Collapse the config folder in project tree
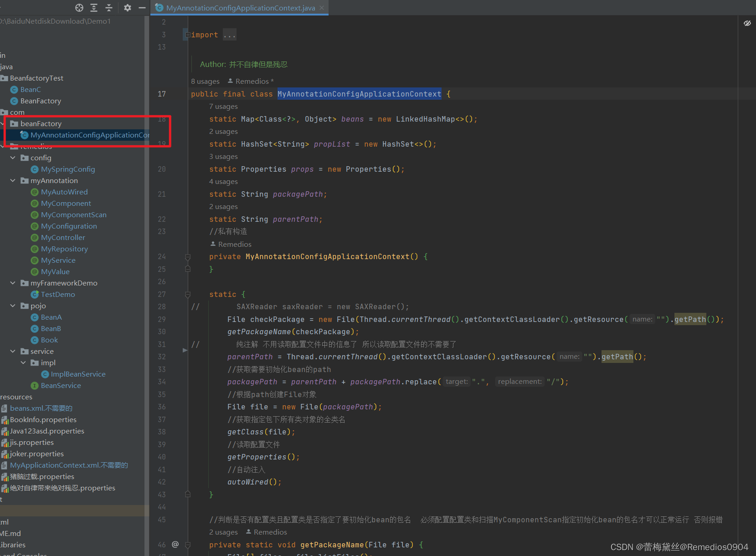 click(13, 158)
